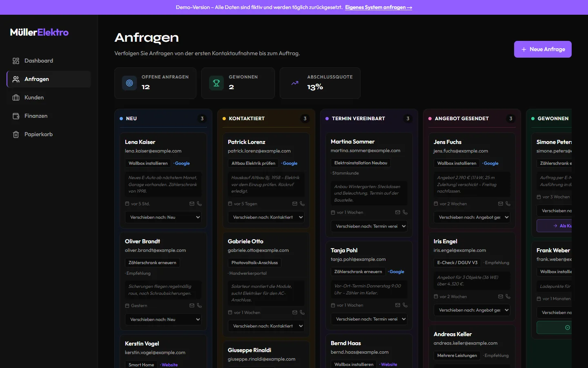Open move dropdown on Patrick Lorenz card
The image size is (588, 368).
(266, 217)
